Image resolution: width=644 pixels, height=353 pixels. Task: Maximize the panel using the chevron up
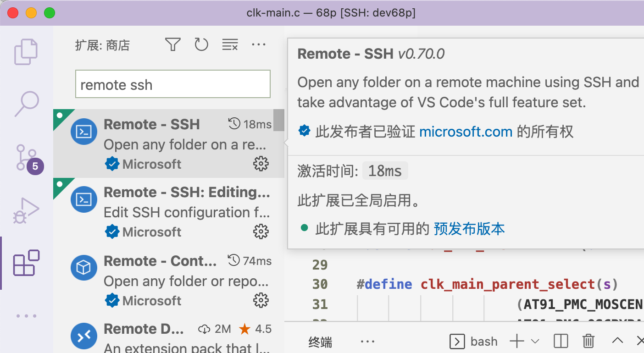(x=617, y=341)
